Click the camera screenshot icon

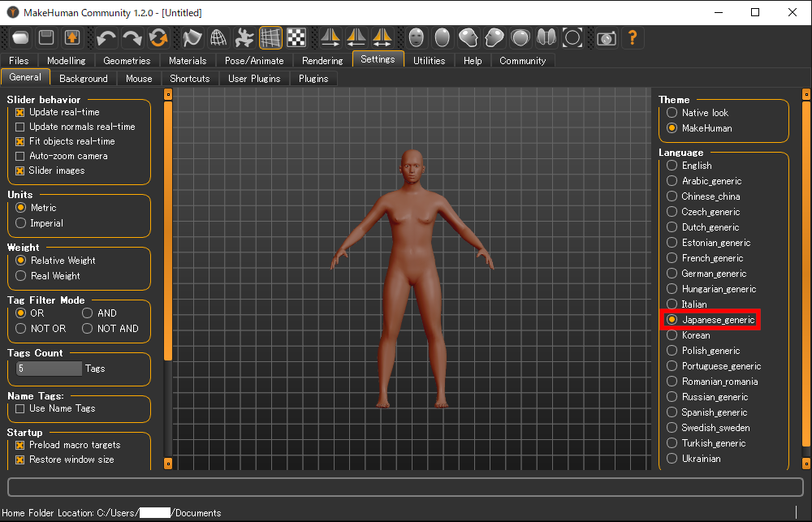point(606,37)
